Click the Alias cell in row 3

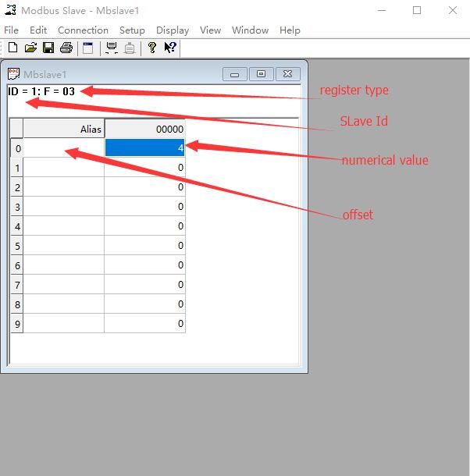[x=64, y=207]
